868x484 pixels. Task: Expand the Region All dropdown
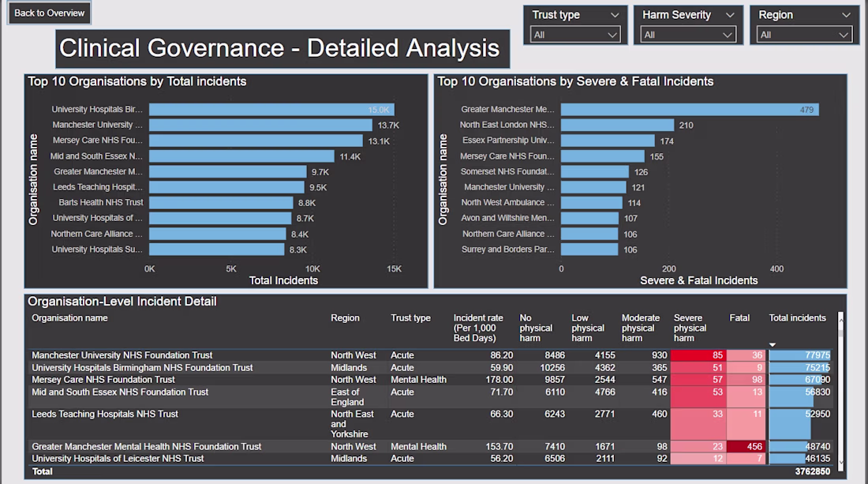[804, 35]
